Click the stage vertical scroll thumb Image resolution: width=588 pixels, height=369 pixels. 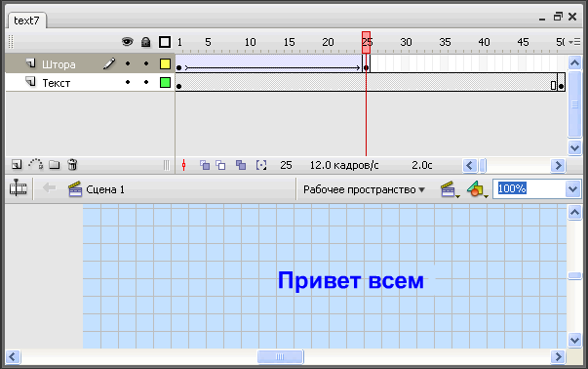tap(574, 276)
